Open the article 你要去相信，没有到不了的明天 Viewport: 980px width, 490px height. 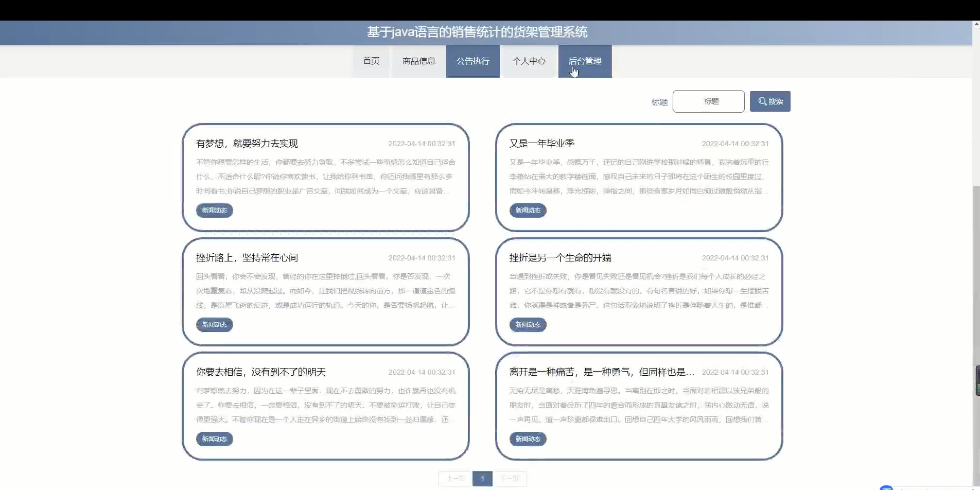[x=261, y=372]
